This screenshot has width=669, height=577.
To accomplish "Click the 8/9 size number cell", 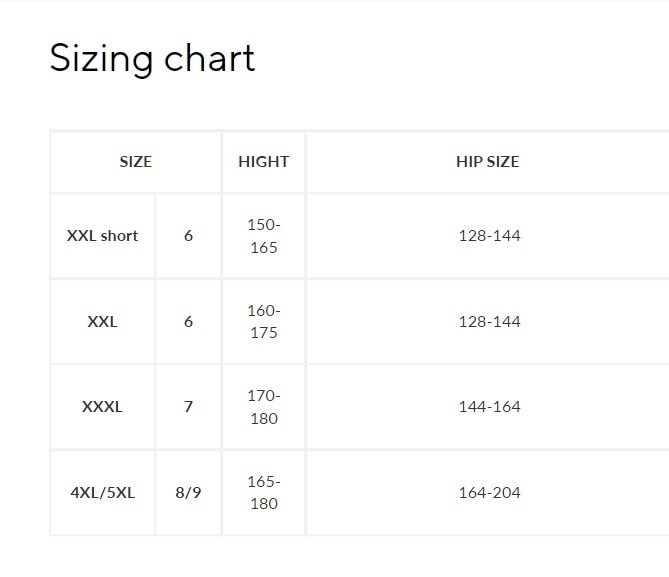I will click(188, 493).
